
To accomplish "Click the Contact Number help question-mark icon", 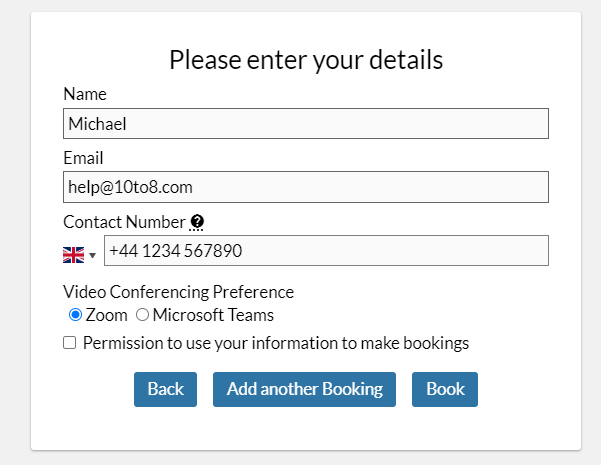I will click(197, 222).
